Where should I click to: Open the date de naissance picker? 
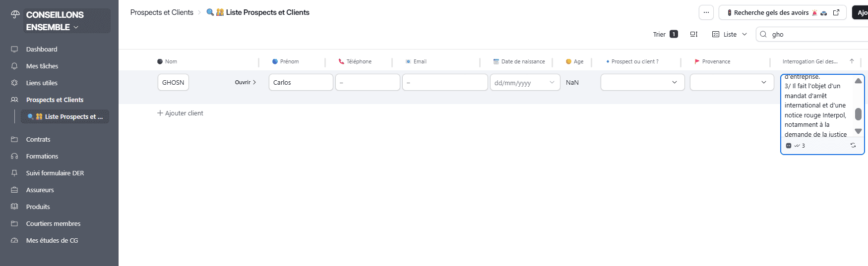click(525, 83)
